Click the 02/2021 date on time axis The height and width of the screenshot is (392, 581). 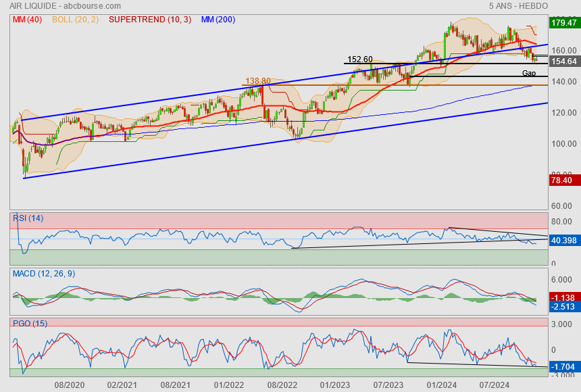click(122, 385)
